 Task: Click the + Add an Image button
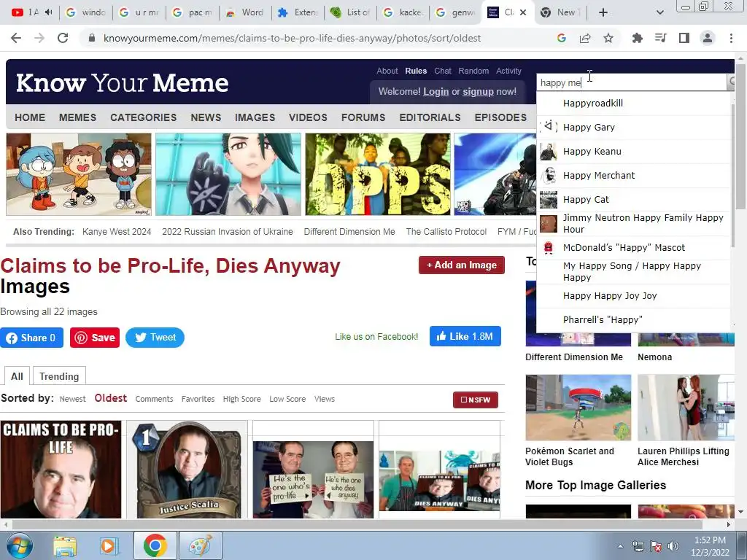coord(462,265)
